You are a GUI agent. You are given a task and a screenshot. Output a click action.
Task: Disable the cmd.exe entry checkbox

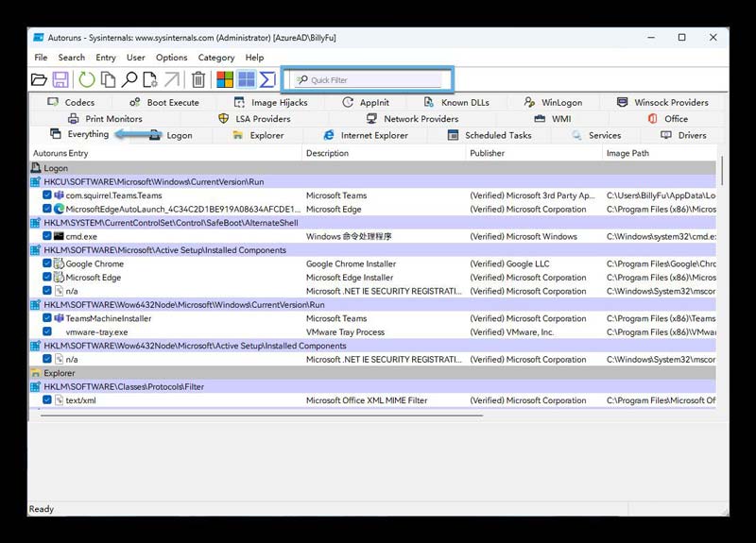pyautogui.click(x=46, y=236)
